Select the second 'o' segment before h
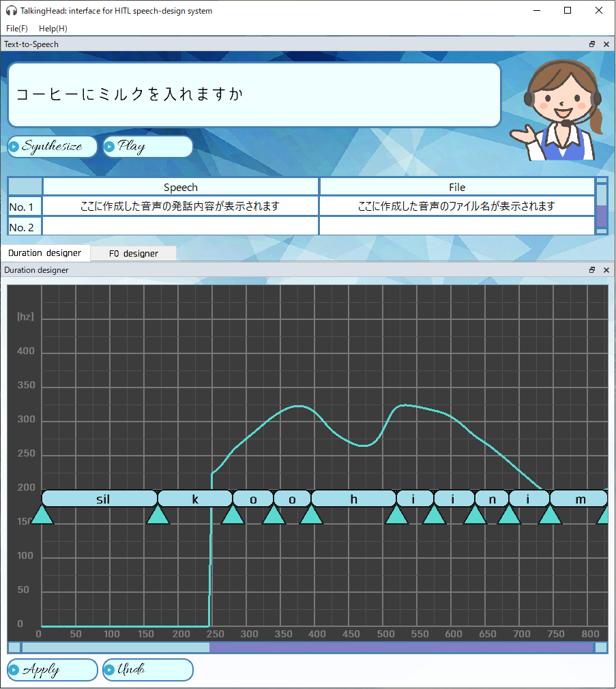Screen dimensions: 616x689 click(292, 499)
